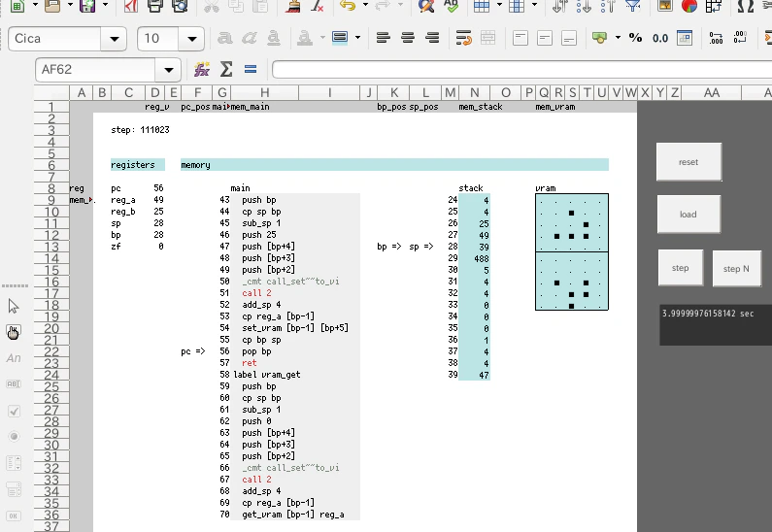
Task: Align cell content right
Action: click(432, 38)
